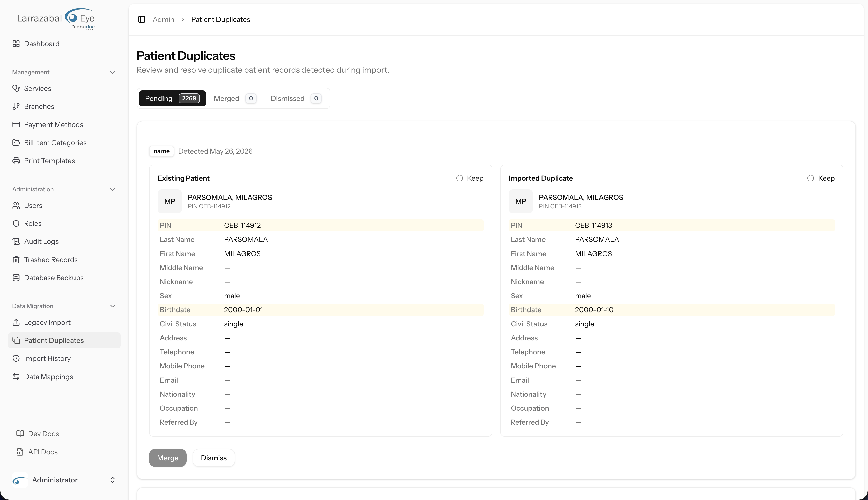Image resolution: width=868 pixels, height=500 pixels.
Task: Select Keep for Existing Patient
Action: [459, 178]
